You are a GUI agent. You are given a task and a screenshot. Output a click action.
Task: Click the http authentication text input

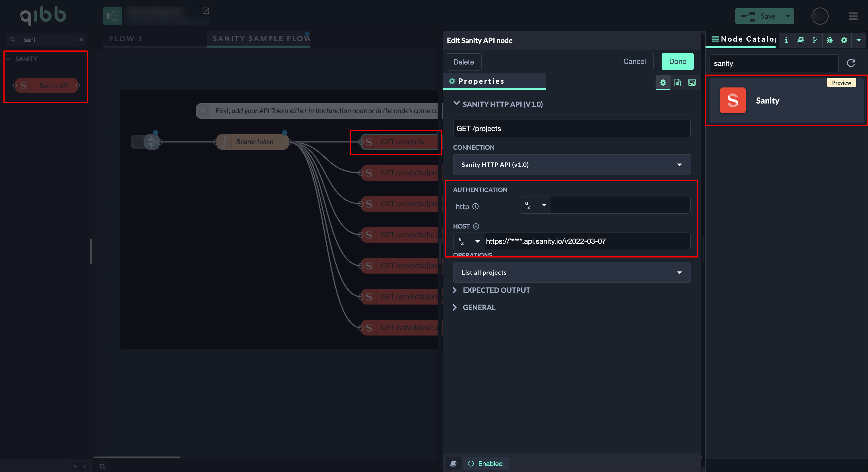pos(620,205)
